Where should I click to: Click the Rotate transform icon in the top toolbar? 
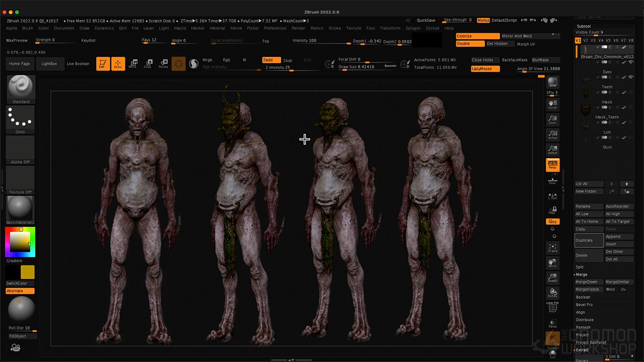164,63
